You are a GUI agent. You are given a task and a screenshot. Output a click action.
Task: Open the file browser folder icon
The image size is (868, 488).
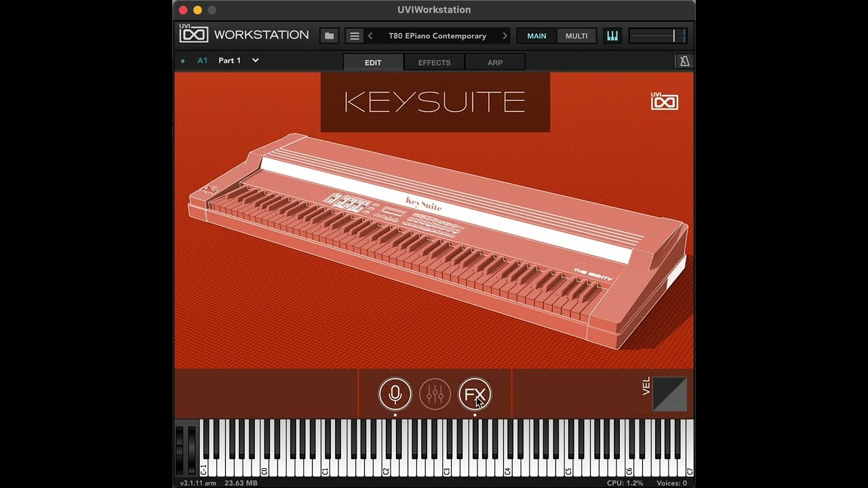point(329,36)
